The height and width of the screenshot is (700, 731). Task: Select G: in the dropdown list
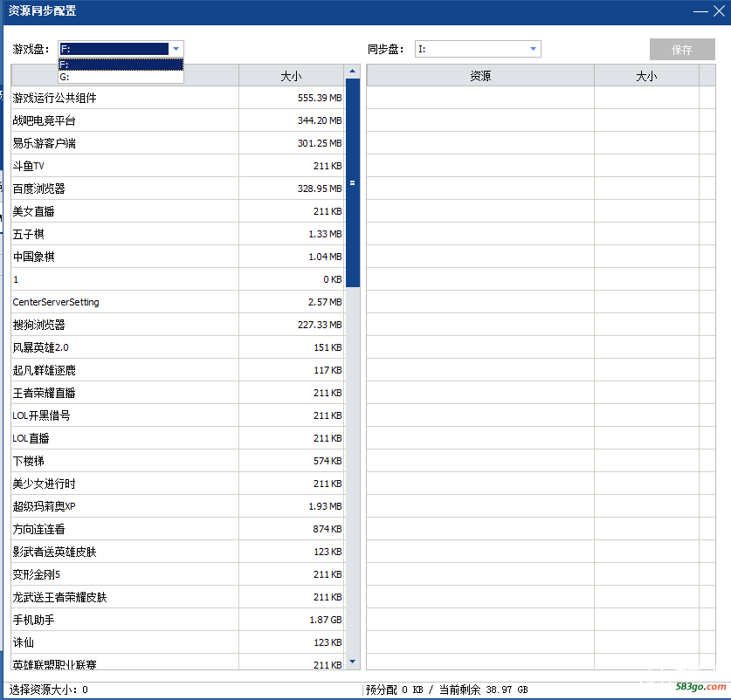click(x=121, y=77)
